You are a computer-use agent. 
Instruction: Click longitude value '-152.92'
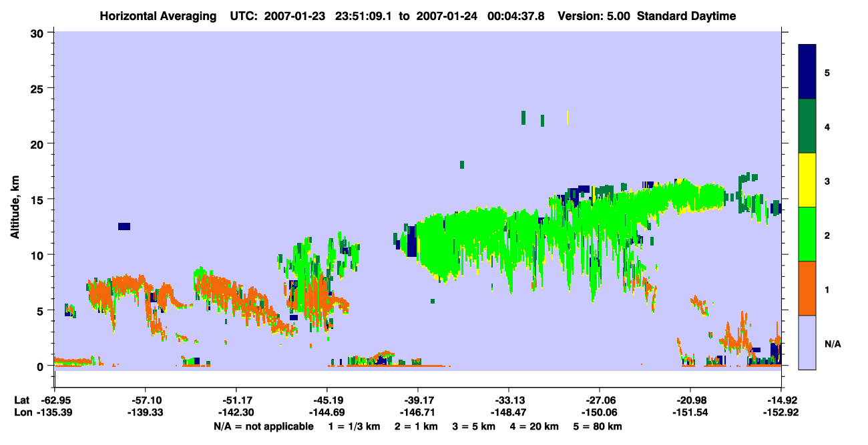781,412
